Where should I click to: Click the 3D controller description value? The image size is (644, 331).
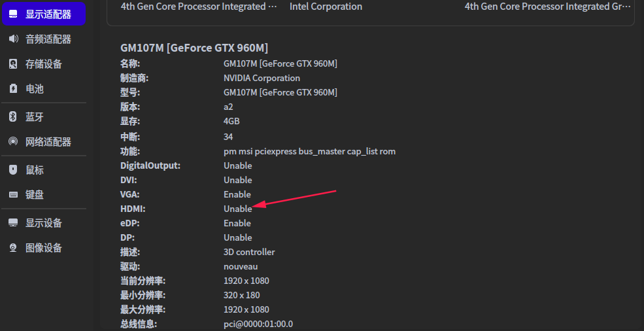coord(249,252)
